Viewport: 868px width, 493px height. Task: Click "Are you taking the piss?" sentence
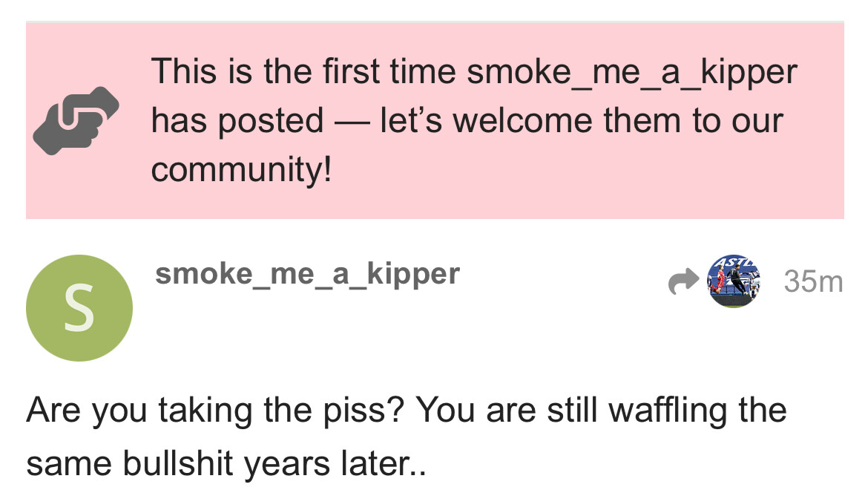[x=215, y=410]
